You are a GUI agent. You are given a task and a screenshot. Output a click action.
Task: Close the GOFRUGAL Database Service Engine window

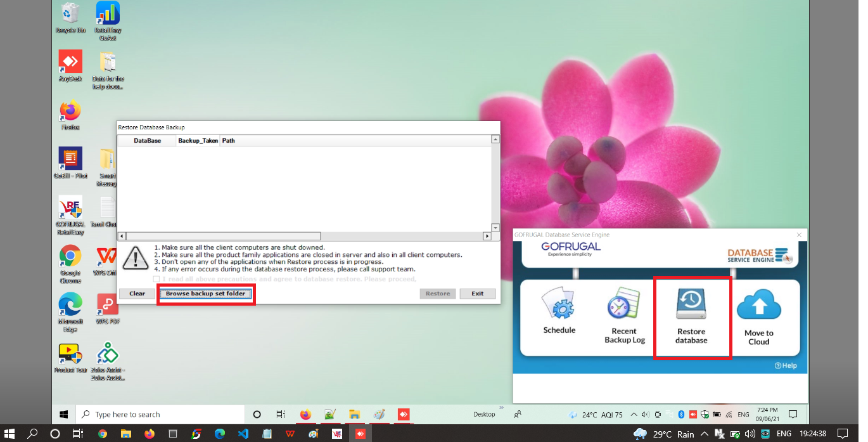tap(799, 235)
